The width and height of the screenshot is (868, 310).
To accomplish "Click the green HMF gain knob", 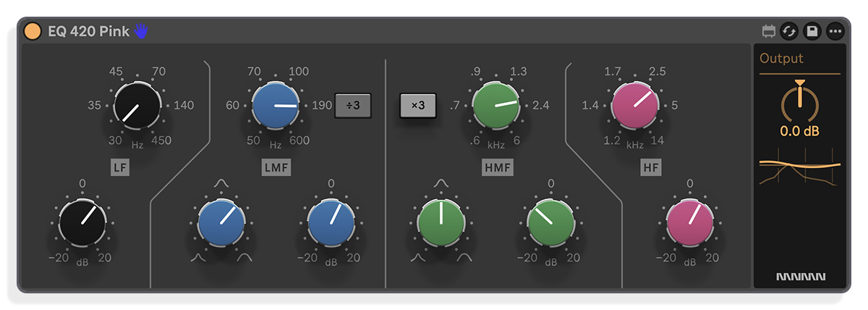I will pos(551,222).
